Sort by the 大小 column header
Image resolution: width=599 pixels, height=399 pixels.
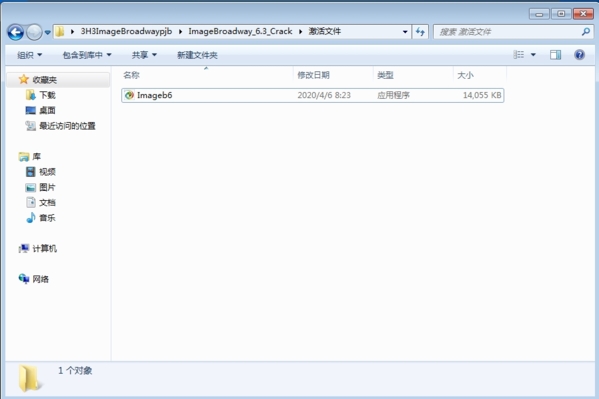coord(480,75)
